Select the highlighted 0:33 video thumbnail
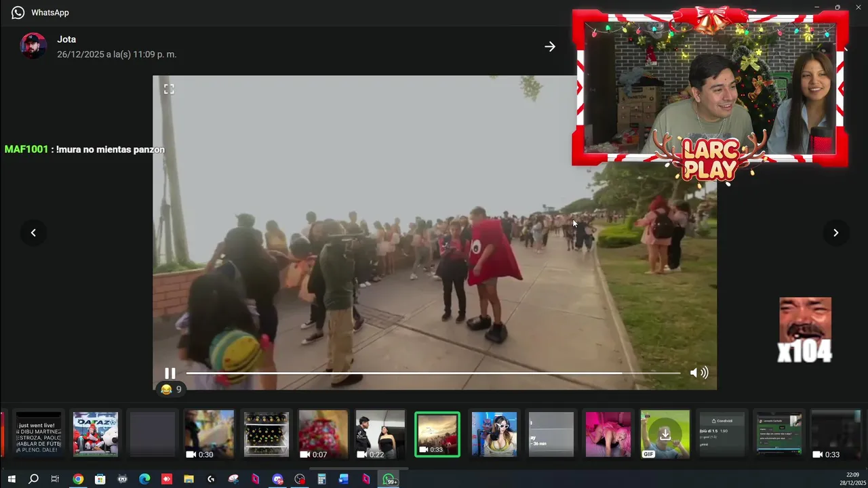The image size is (868, 488). (437, 434)
